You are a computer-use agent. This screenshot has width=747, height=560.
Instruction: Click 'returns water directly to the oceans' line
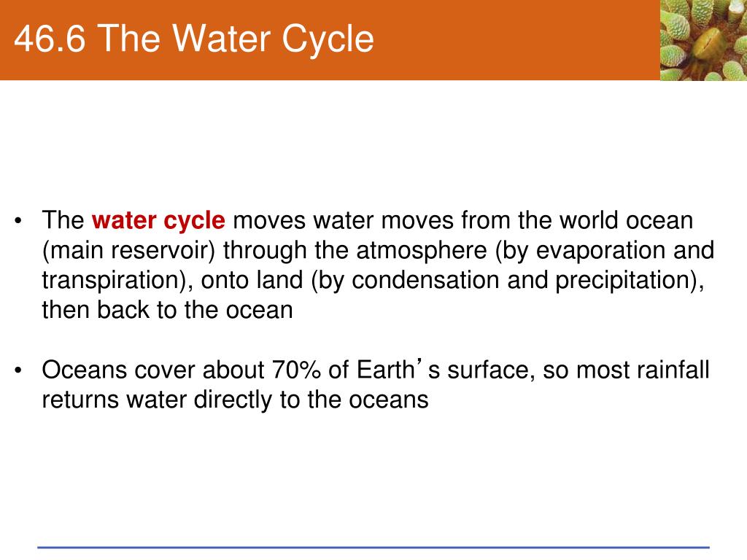236,400
